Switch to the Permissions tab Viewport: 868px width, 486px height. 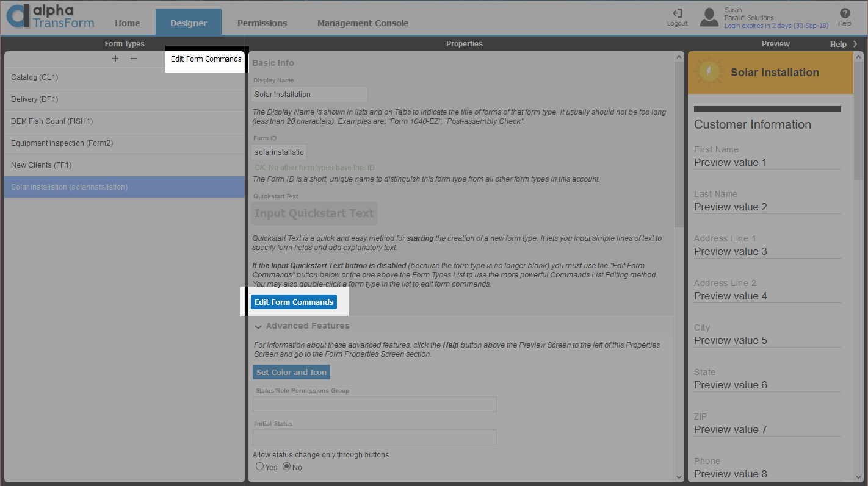click(262, 23)
